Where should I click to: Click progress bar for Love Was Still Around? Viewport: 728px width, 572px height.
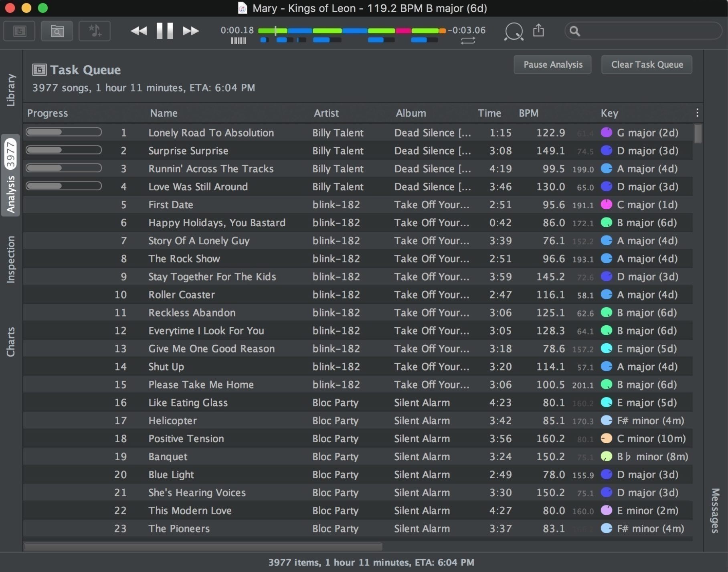click(63, 186)
